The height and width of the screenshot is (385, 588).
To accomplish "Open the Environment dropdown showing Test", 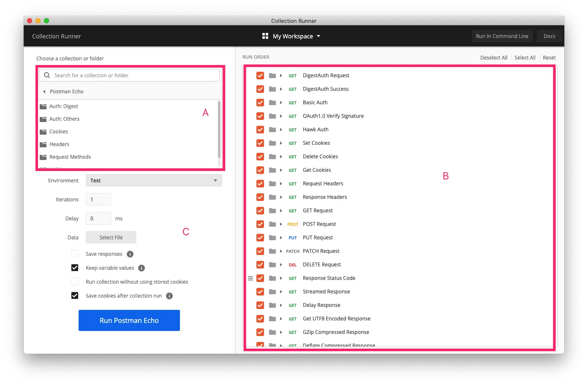I will (x=154, y=180).
